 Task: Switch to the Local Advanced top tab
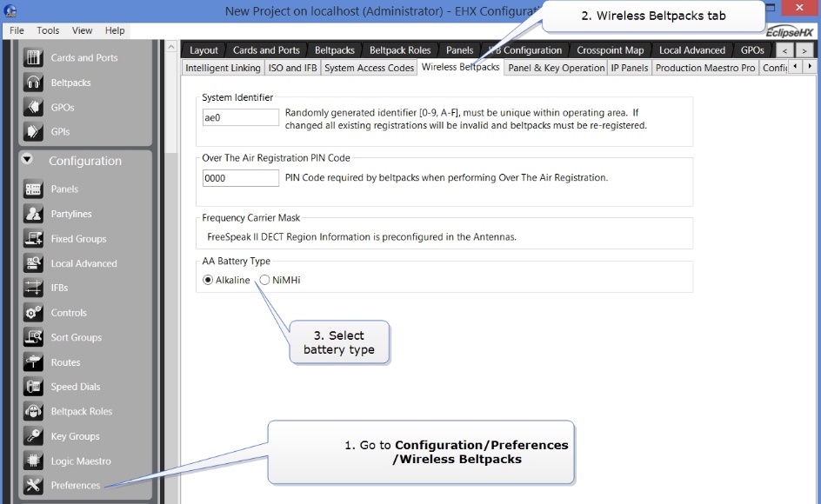(x=692, y=50)
